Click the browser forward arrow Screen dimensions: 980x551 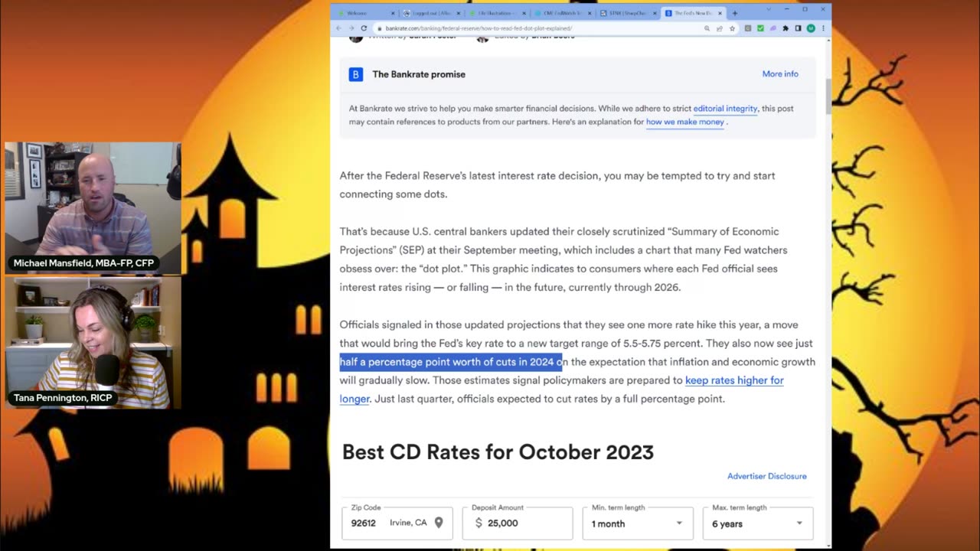[x=351, y=28]
